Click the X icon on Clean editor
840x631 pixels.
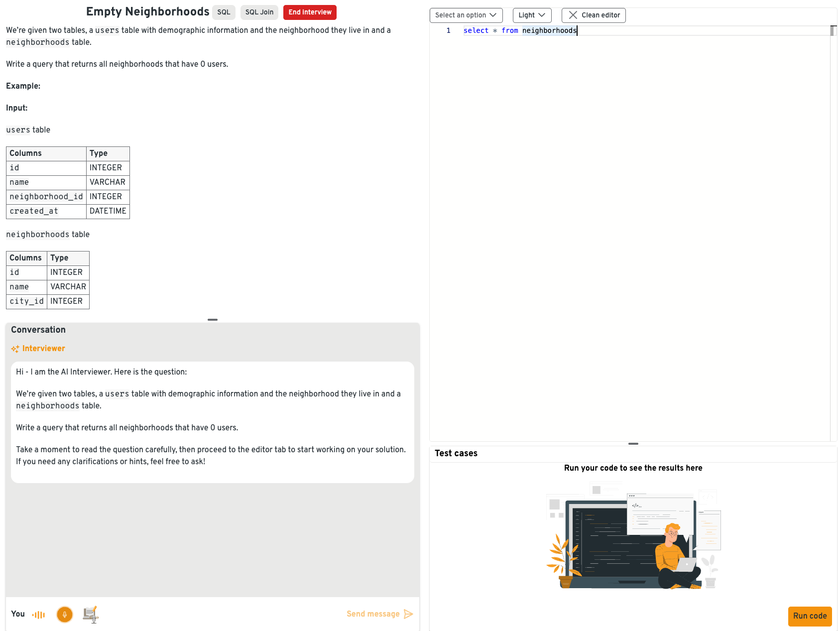[x=573, y=15]
